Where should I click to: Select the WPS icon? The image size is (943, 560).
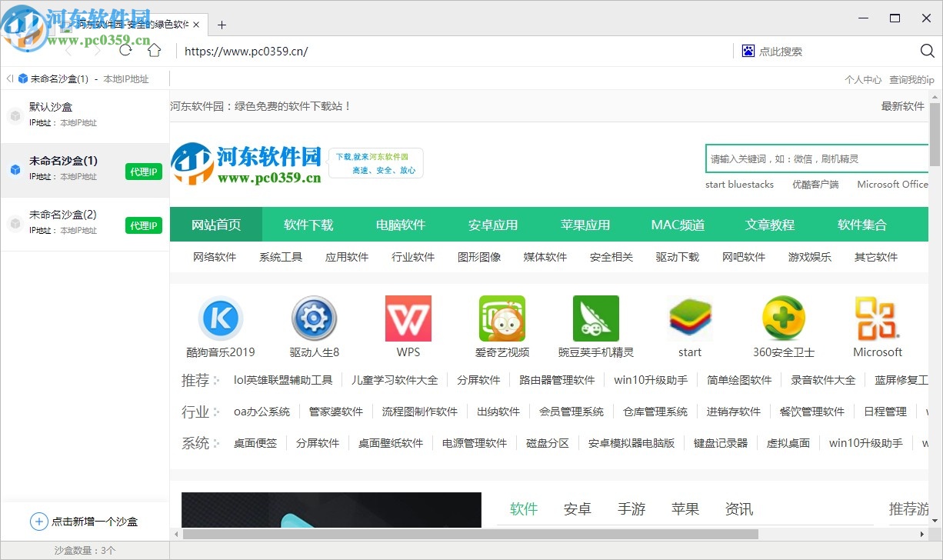pos(408,318)
